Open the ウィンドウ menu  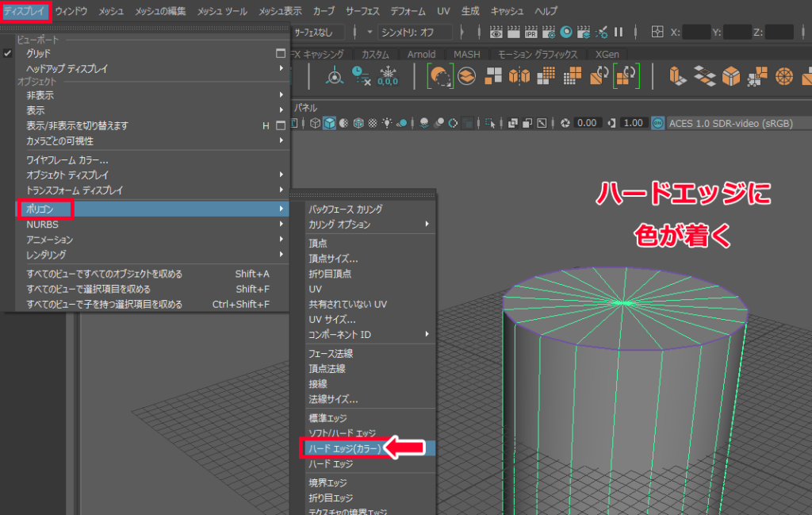click(x=71, y=11)
